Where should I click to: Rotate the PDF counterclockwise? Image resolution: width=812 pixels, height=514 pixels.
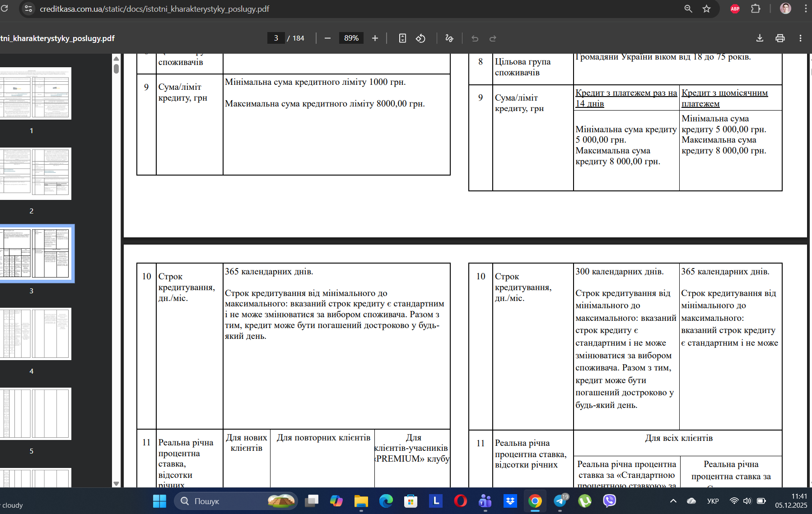point(420,38)
